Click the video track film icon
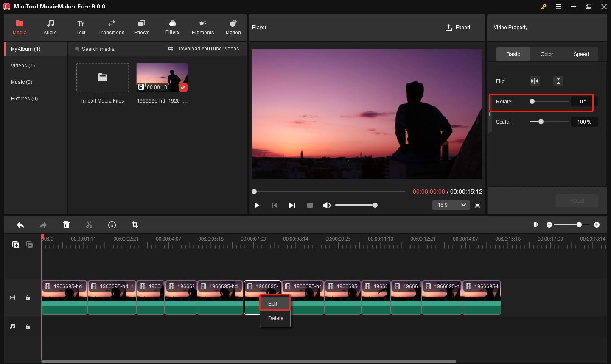This screenshot has height=364, width=611. 12,298
